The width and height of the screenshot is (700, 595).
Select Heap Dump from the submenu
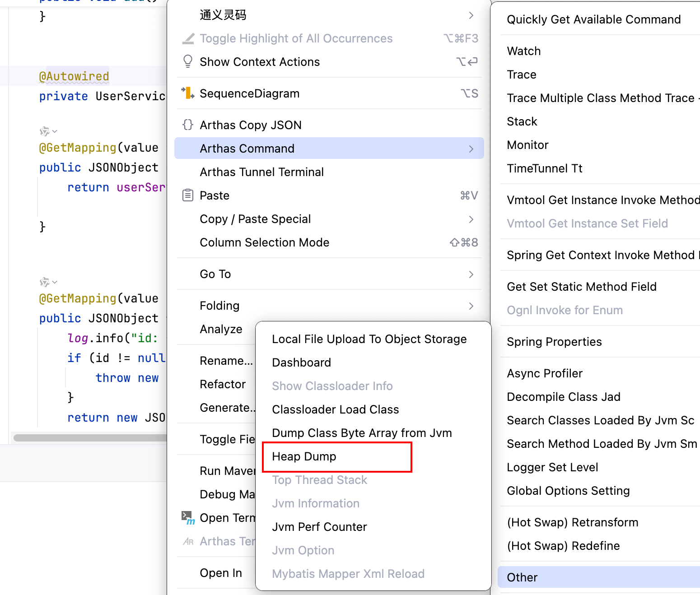pyautogui.click(x=304, y=457)
